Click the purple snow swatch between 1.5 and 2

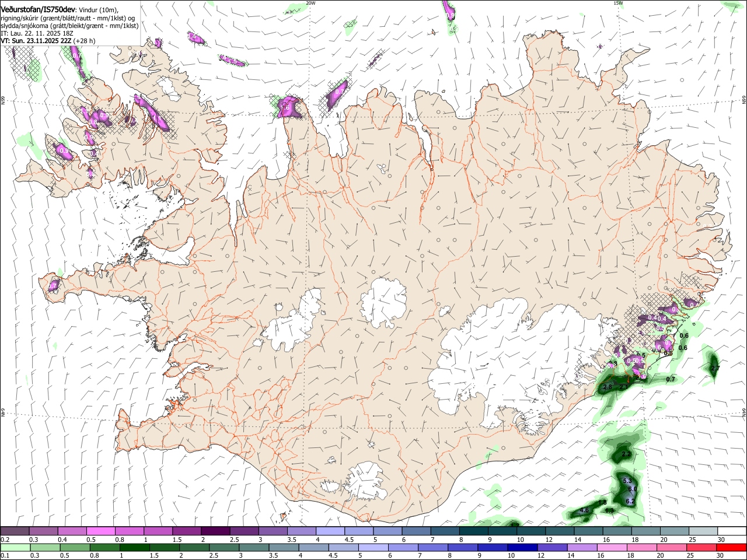point(186,531)
